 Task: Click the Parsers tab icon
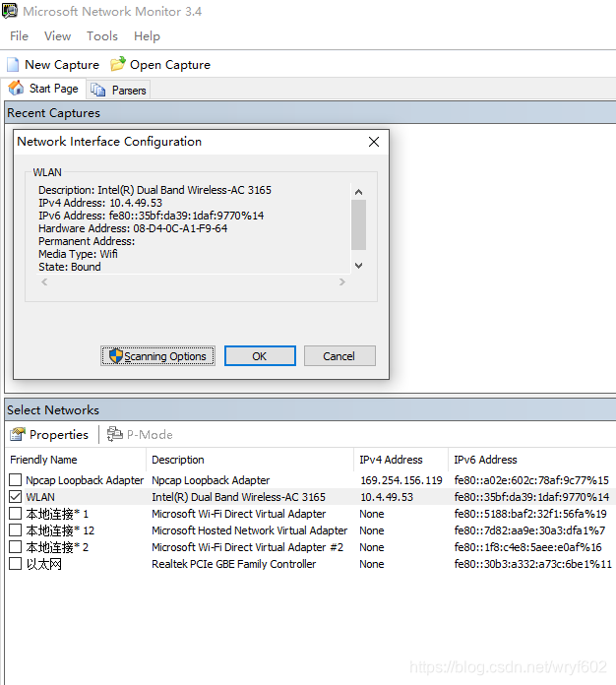[97, 90]
